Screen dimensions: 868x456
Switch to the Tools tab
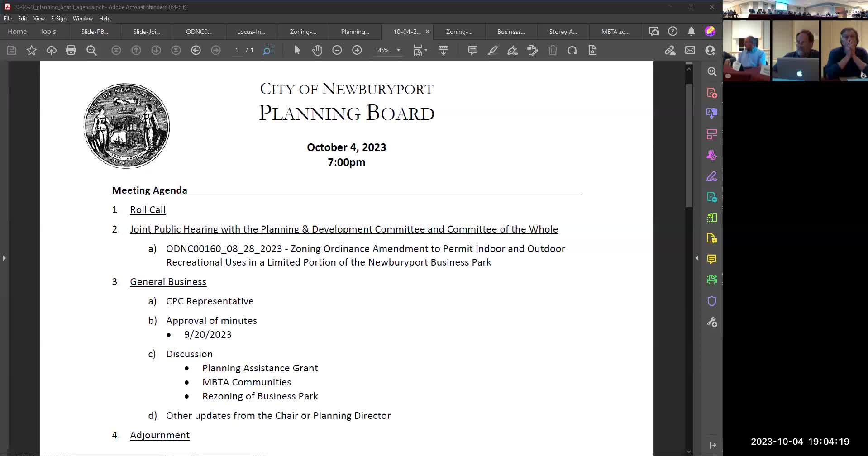click(x=48, y=32)
